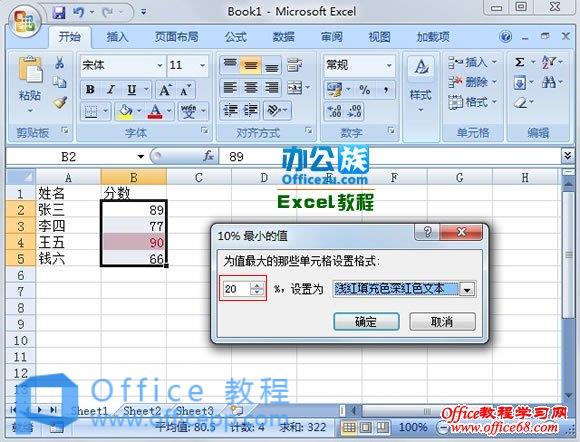580x442 pixels.
Task: Apply the red font color A
Action: 155,111
